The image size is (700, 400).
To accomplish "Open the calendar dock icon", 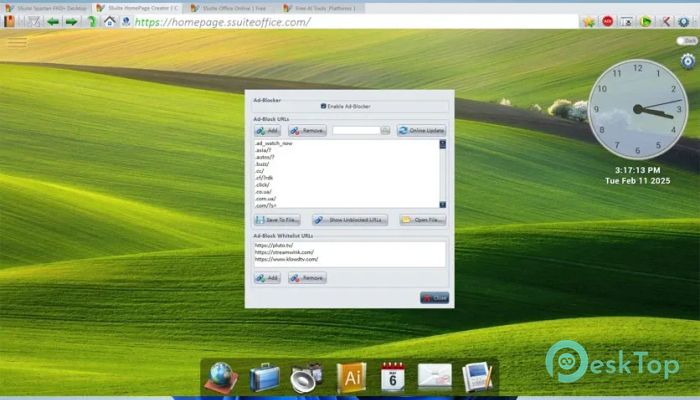I will point(393,377).
